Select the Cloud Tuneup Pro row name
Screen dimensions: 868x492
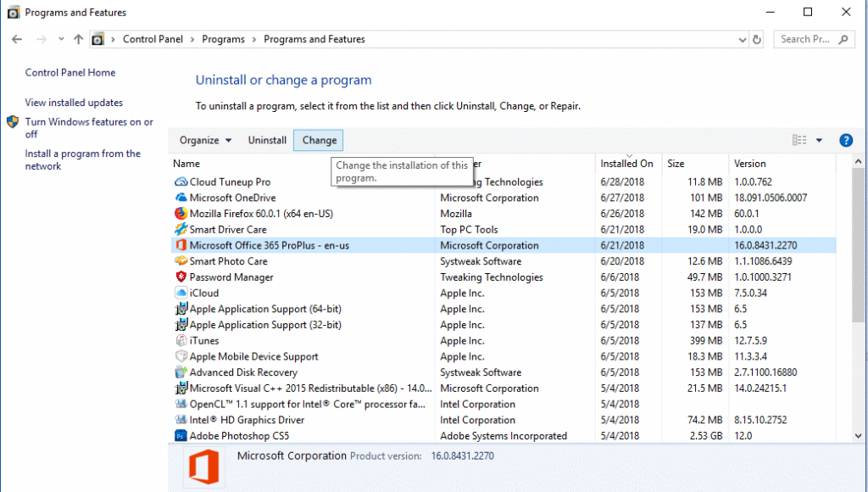[230, 182]
